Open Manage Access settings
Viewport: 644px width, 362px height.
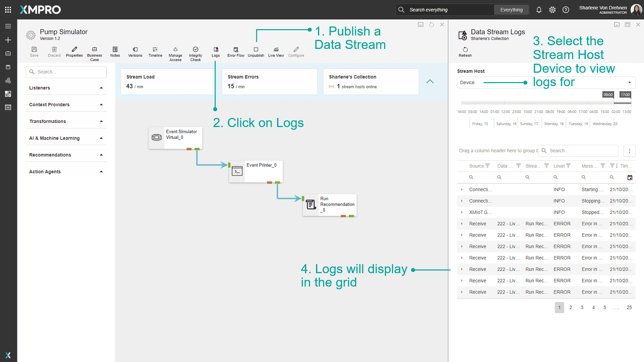(x=175, y=52)
